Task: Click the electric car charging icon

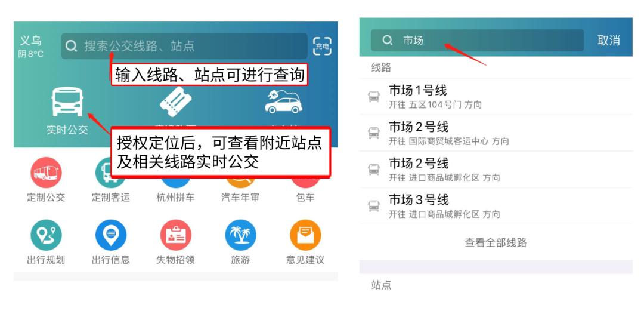Action: click(283, 102)
